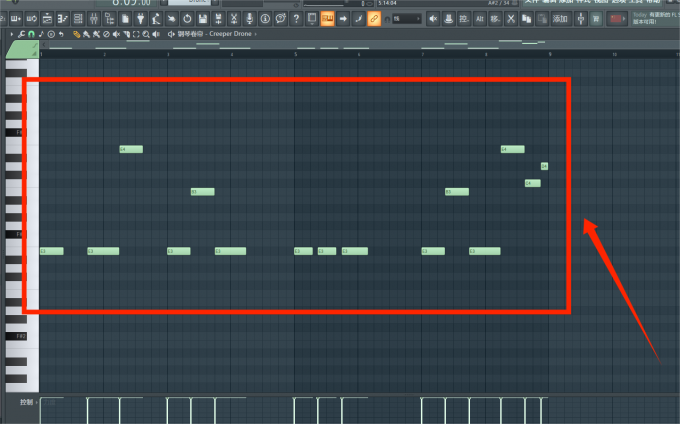The image size is (680, 424).
Task: Click the wrench tools icon in piano roll
Action: point(22,34)
